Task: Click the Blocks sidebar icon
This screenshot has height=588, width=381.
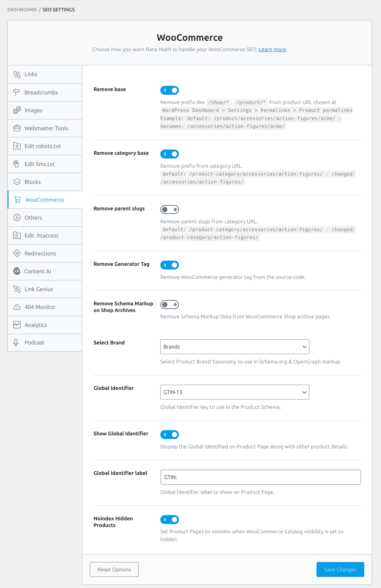Action: [17, 182]
